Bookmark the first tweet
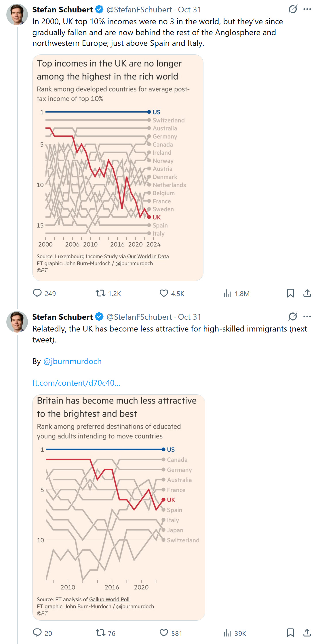This screenshot has width=320, height=644. click(x=290, y=293)
